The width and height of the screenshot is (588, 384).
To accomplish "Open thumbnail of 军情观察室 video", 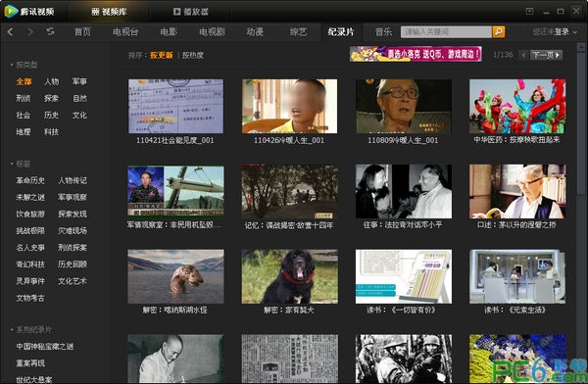I will coord(175,192).
